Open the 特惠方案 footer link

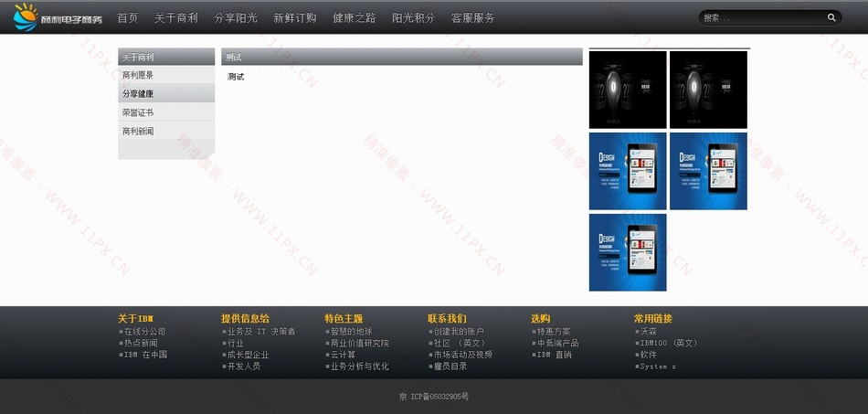pos(554,332)
